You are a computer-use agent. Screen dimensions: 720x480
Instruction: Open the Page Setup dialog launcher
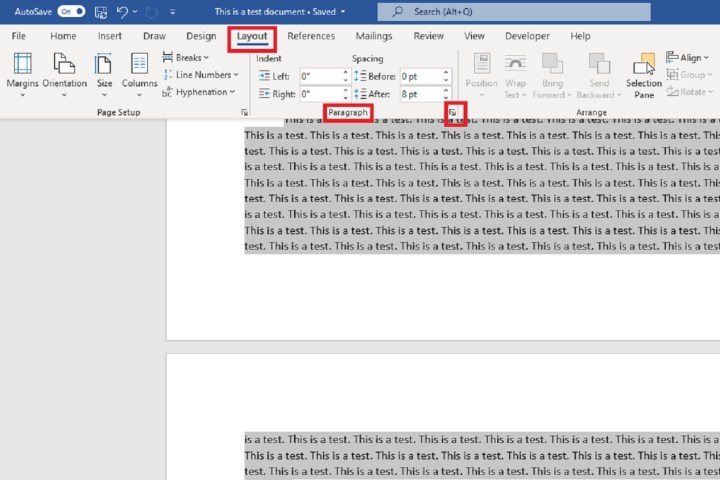(245, 113)
